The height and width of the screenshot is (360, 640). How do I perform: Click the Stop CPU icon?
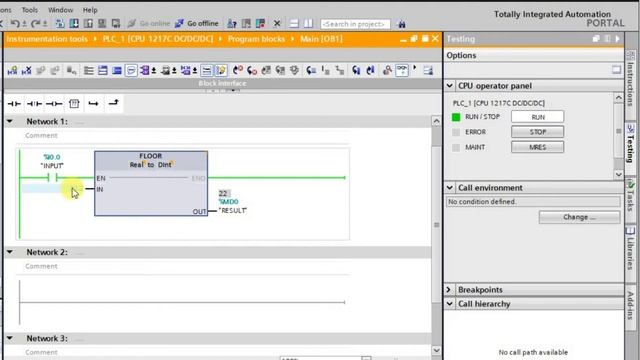(260, 24)
